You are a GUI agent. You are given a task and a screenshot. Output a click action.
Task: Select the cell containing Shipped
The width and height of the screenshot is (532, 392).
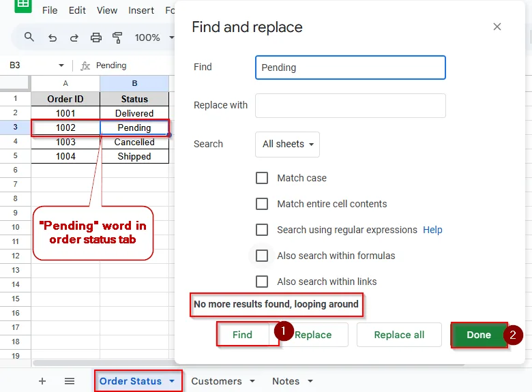[134, 156]
